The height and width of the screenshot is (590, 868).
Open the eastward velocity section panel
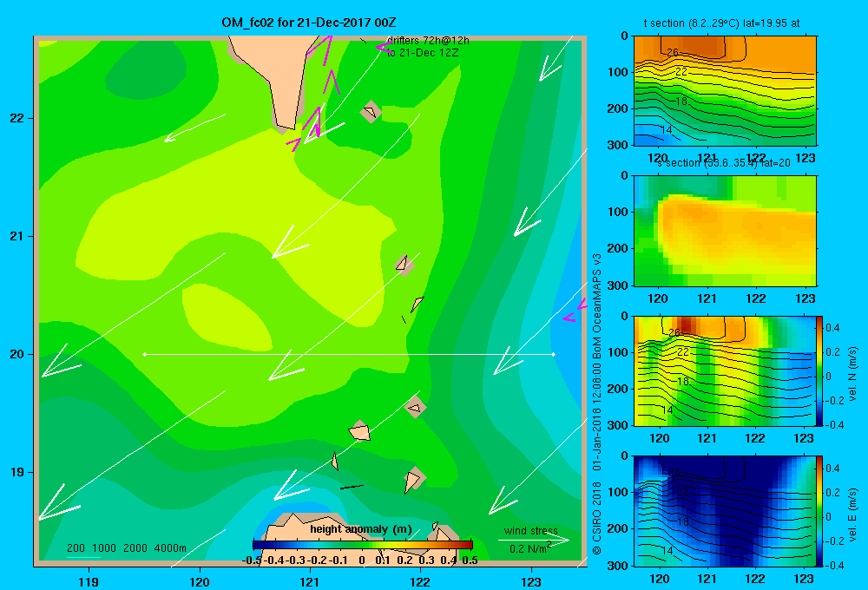click(x=725, y=510)
